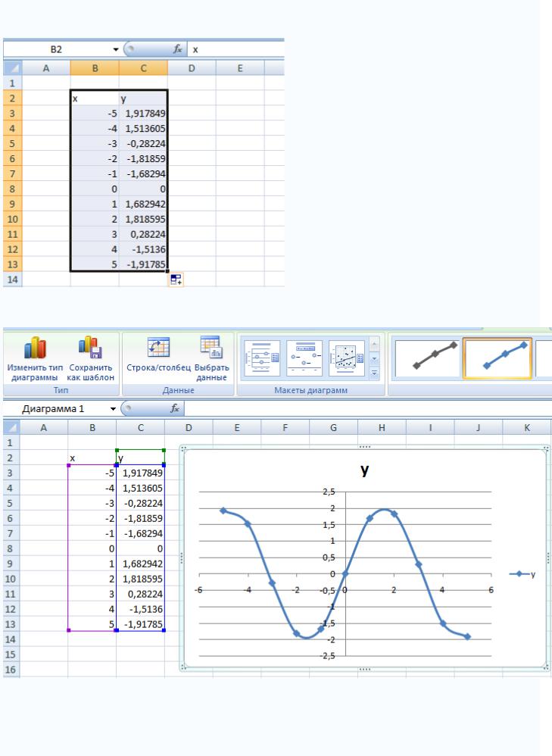Viewport: 552px width, 756px height.
Task: Select row 16 header in chart worksheet
Action: click(11, 669)
